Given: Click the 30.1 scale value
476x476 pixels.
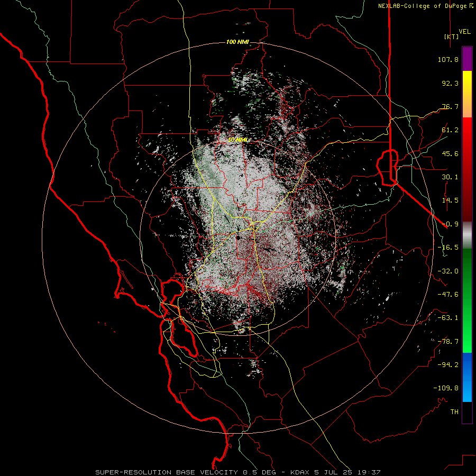Looking at the screenshot, I should [450, 177].
